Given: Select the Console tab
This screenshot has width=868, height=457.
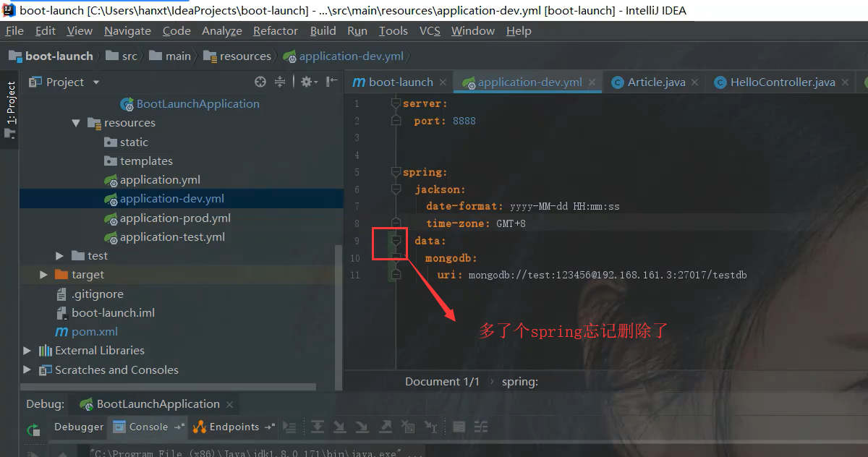Looking at the screenshot, I should click(148, 427).
